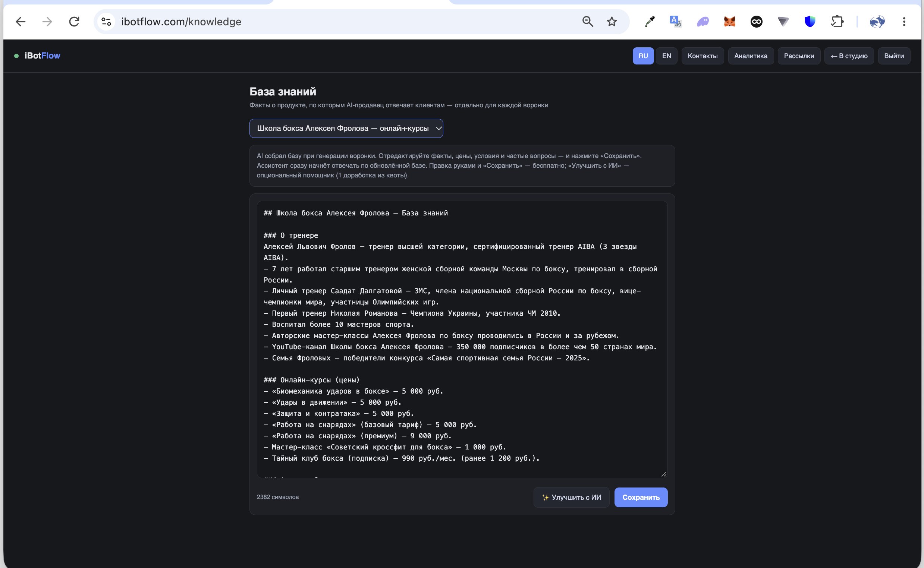Open the purple ghost wallet extension
The image size is (924, 568).
coord(703,22)
